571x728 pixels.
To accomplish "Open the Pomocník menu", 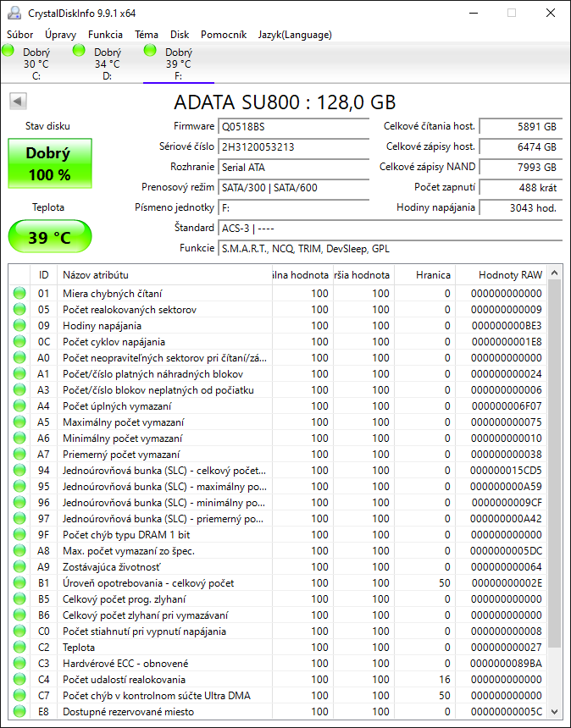I will [224, 35].
